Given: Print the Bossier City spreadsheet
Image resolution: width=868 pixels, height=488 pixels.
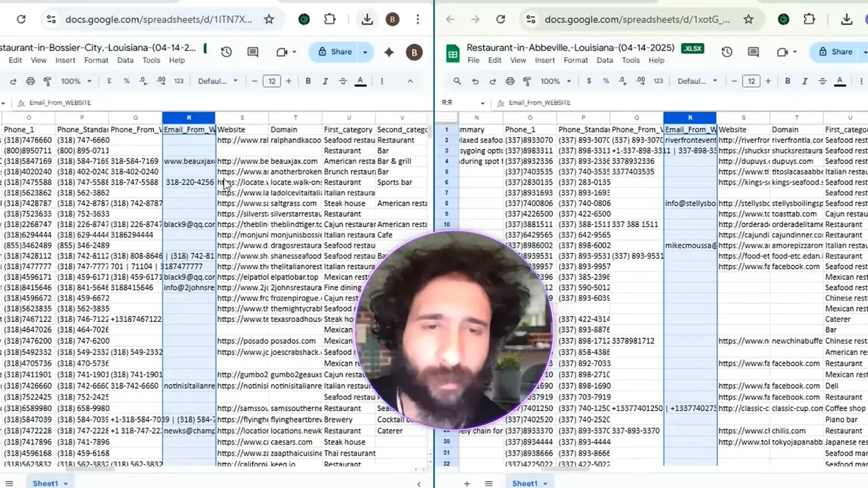Looking at the screenshot, I should point(31,81).
